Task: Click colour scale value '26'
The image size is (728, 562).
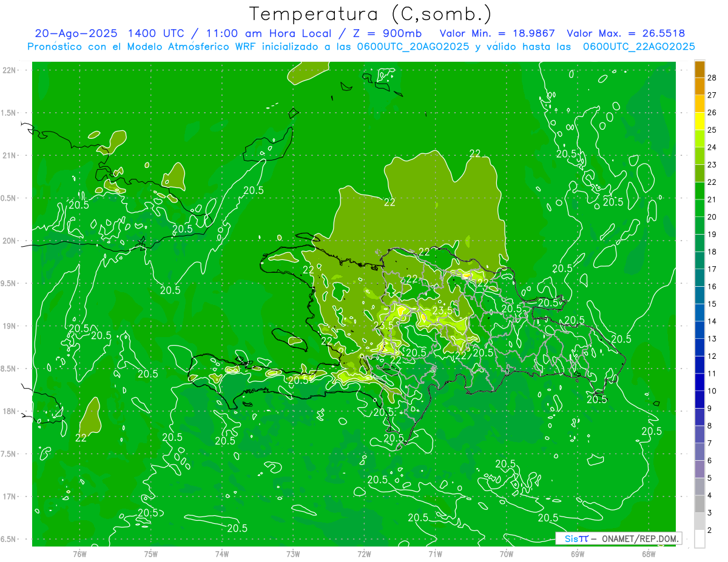Action: pyautogui.click(x=712, y=112)
